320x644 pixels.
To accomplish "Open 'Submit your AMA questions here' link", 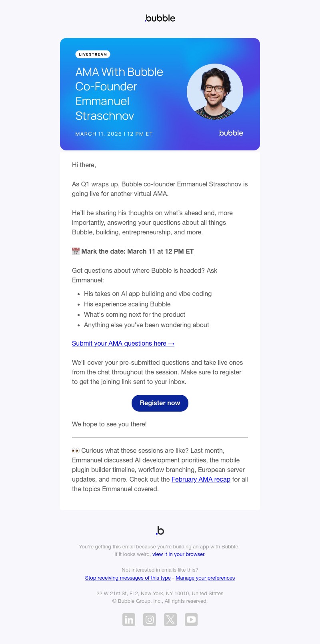I will (x=123, y=343).
